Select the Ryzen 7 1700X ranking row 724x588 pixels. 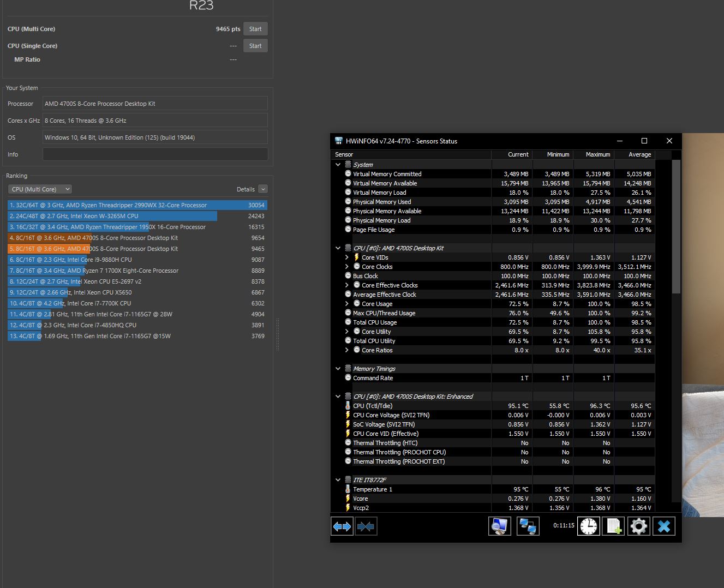click(x=137, y=271)
